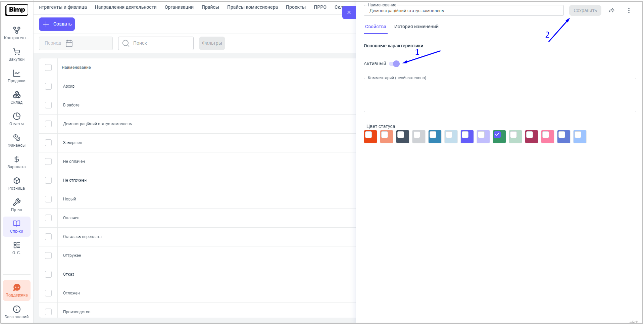644x324 pixels.
Task: Open Зарплата section with dollar icon
Action: pos(16,162)
